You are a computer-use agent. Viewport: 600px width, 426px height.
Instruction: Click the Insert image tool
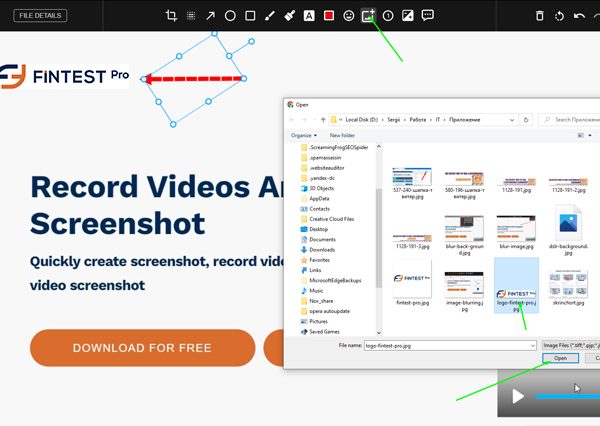368,16
